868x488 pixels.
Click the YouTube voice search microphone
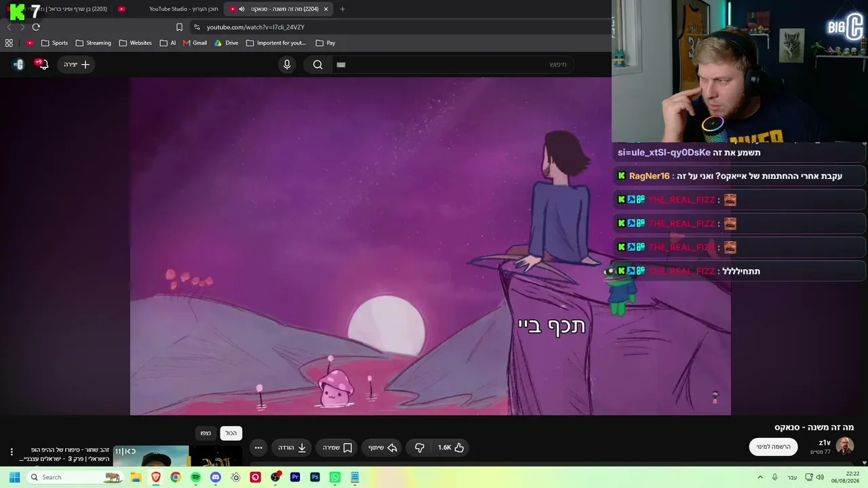coord(287,64)
